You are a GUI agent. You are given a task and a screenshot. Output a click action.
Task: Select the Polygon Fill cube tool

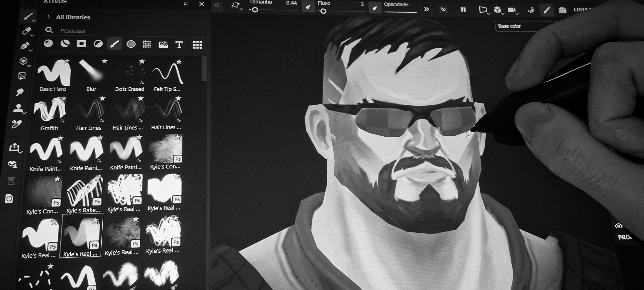pyautogui.click(x=23, y=61)
